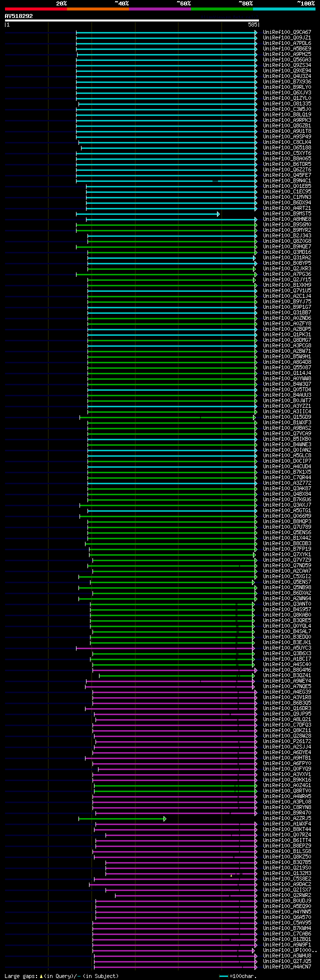Image resolution: width=320 pixels, height=980 pixels.
Task: Select the UniRef100_A7PG36 label
Action: tap(287, 274)
